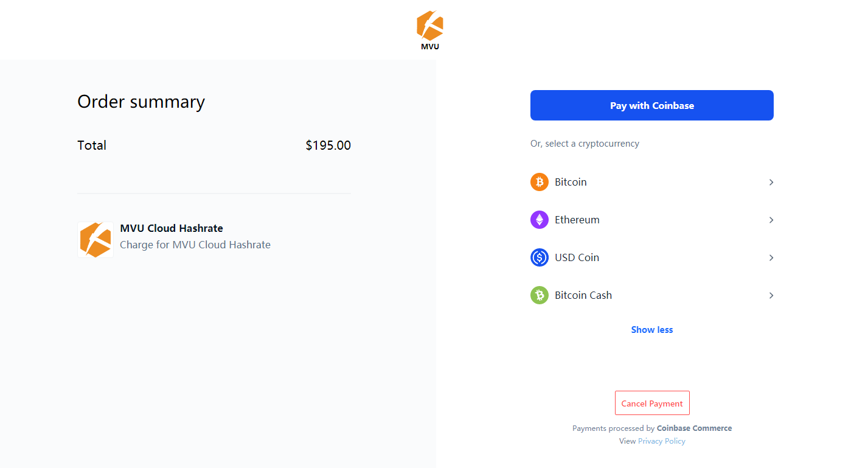Select the USD Coin payment option
This screenshot has height=468, width=868.
[652, 257]
